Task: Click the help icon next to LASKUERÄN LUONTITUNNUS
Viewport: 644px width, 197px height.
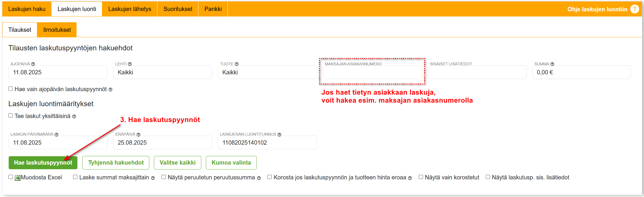Action: pos(279,135)
